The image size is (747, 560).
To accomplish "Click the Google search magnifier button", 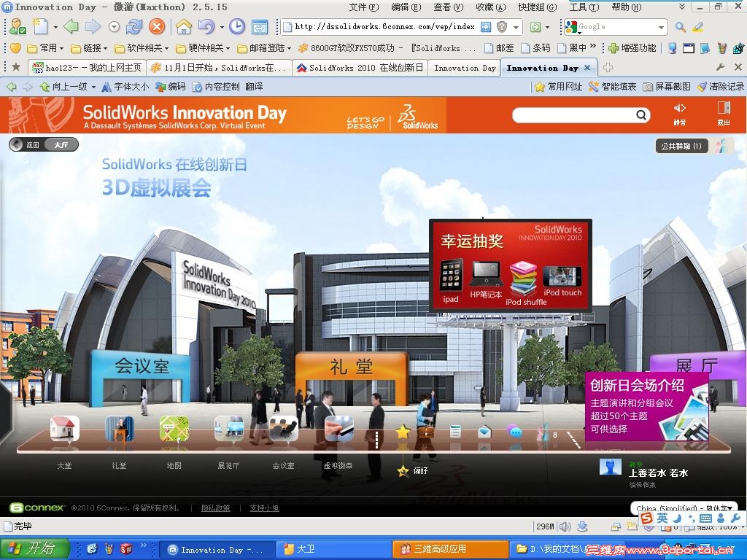I will point(681,27).
